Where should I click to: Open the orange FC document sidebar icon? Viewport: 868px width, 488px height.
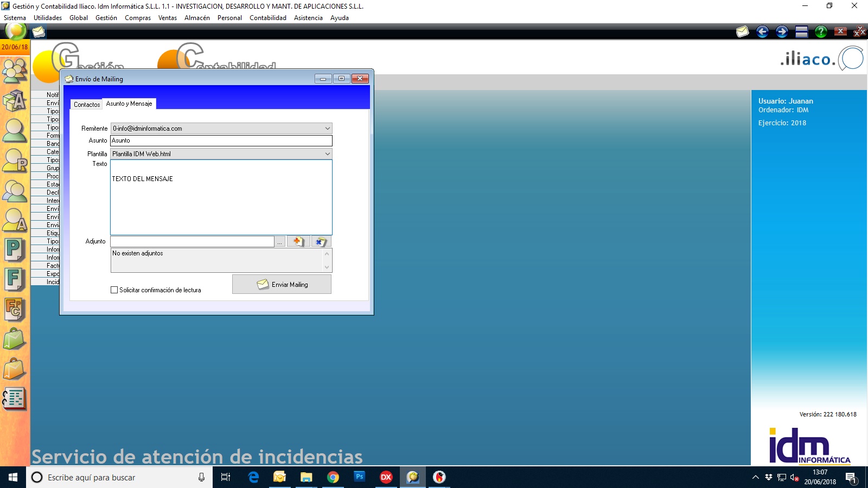15,310
